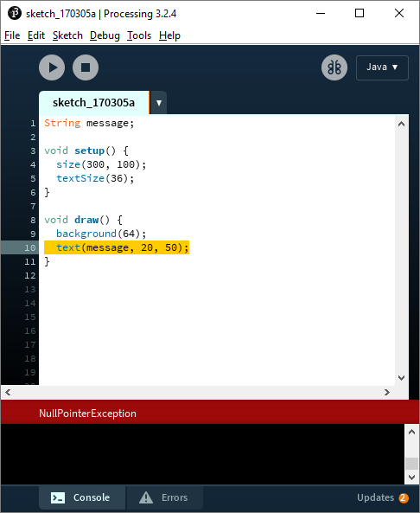Image resolution: width=420 pixels, height=513 pixels.
Task: Click the orange updates count badge
Action: [x=404, y=498]
